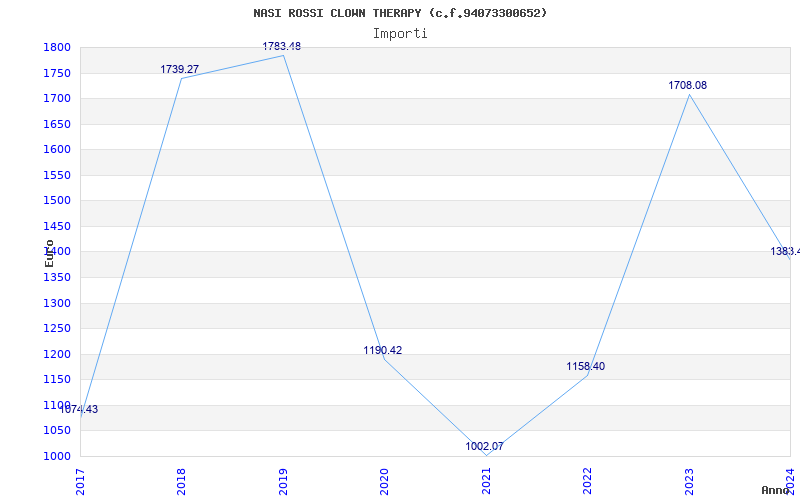Click the y-axis value 1200
This screenshot has height=500, width=800.
[x=57, y=354]
